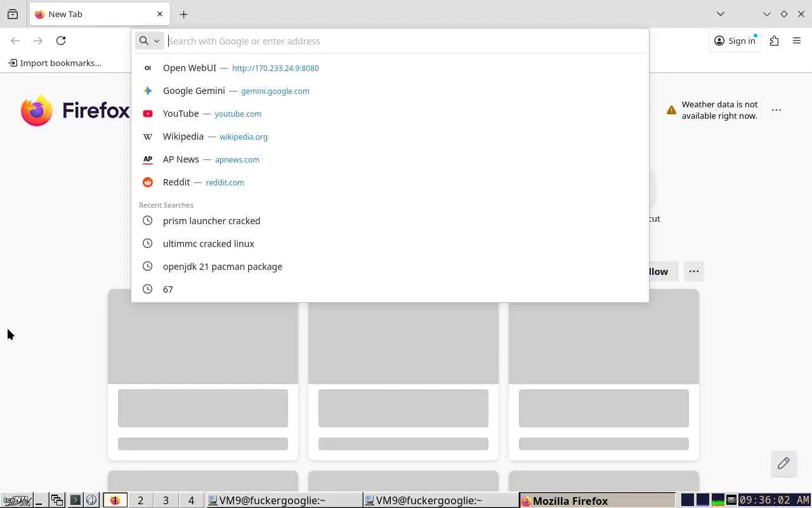Close the New Tab tab
Image resolution: width=812 pixels, height=508 pixels.
point(160,14)
